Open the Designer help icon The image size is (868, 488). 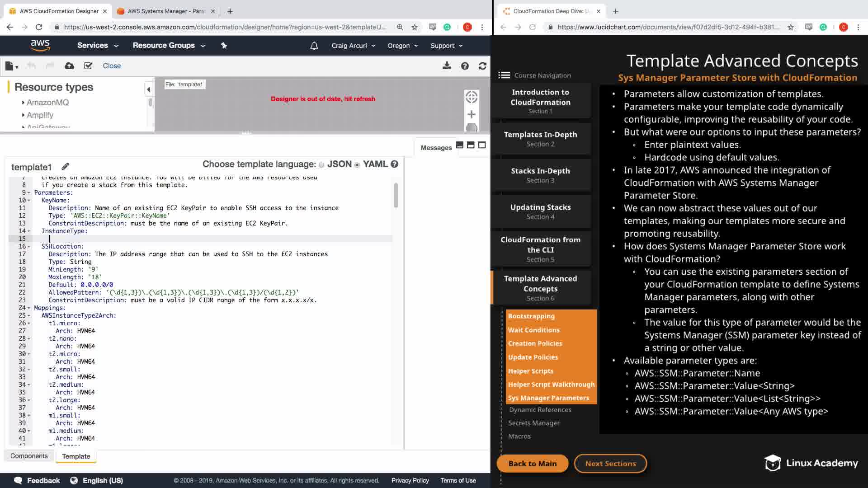465,66
